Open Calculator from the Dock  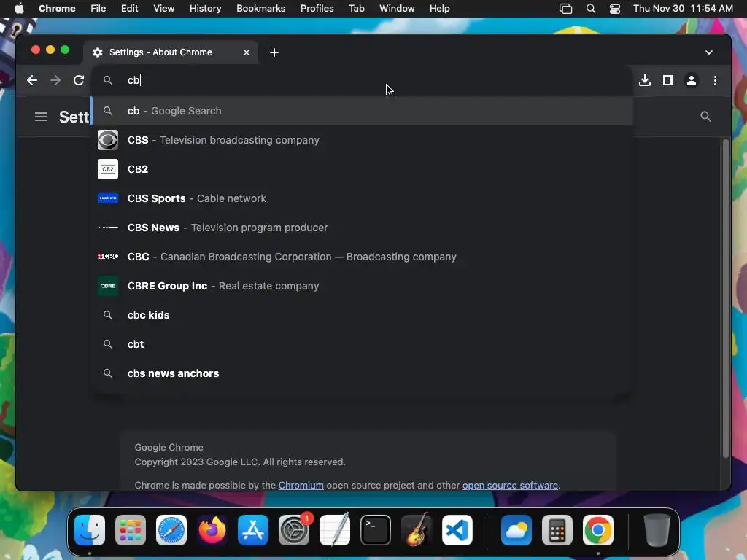[557, 530]
